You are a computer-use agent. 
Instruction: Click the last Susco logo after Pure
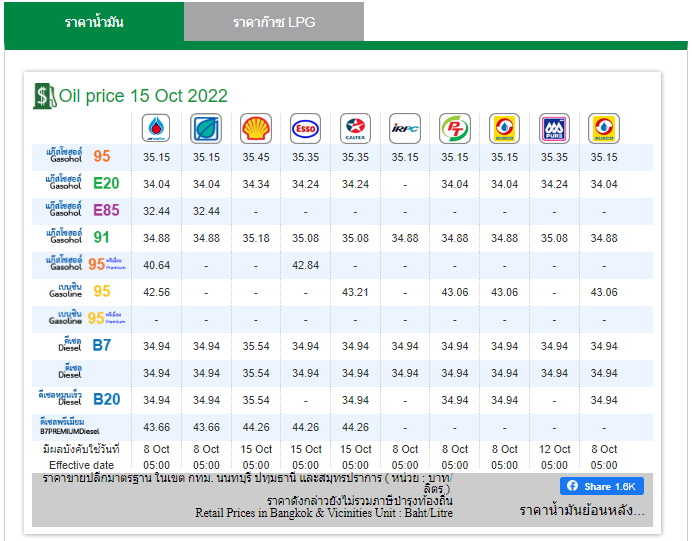tap(604, 128)
